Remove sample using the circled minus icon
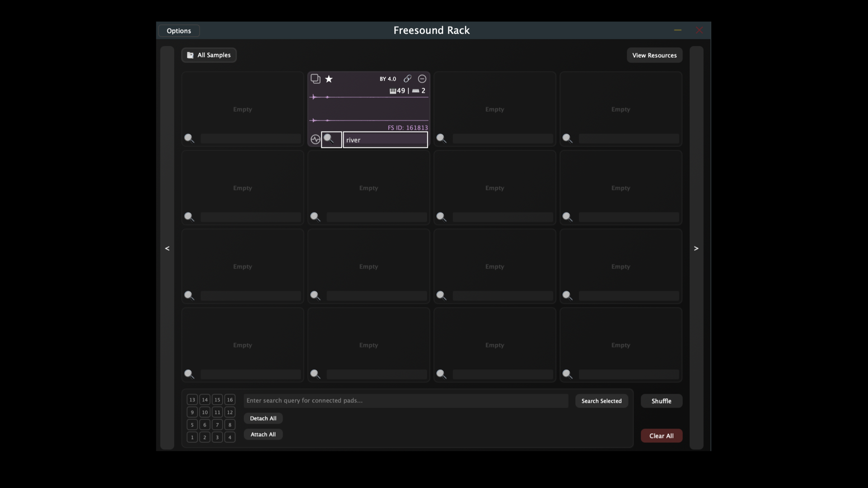Viewport: 868px width, 488px height. click(422, 79)
